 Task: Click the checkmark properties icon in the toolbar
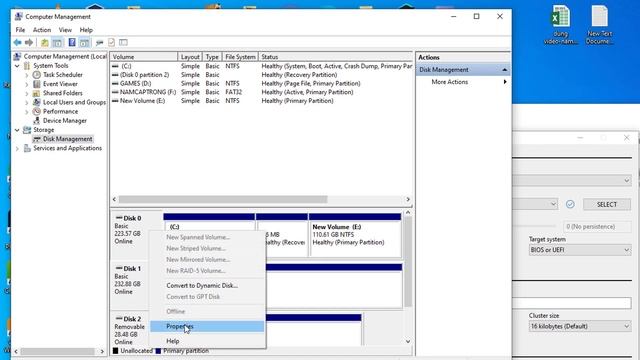pos(111,42)
